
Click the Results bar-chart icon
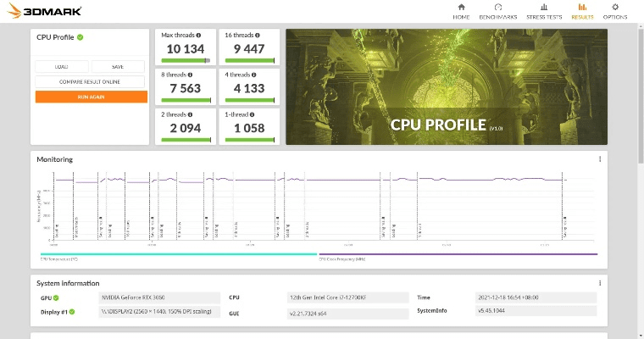coord(582,7)
